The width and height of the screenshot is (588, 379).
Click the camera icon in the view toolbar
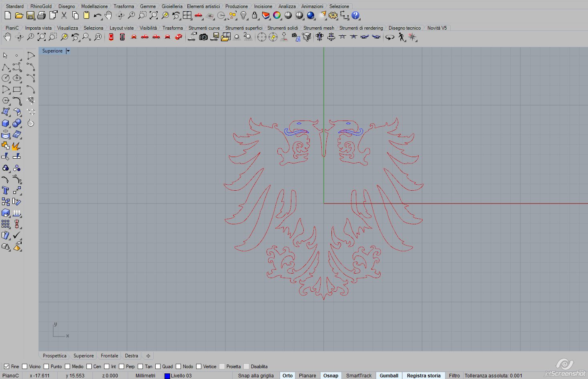(x=203, y=37)
